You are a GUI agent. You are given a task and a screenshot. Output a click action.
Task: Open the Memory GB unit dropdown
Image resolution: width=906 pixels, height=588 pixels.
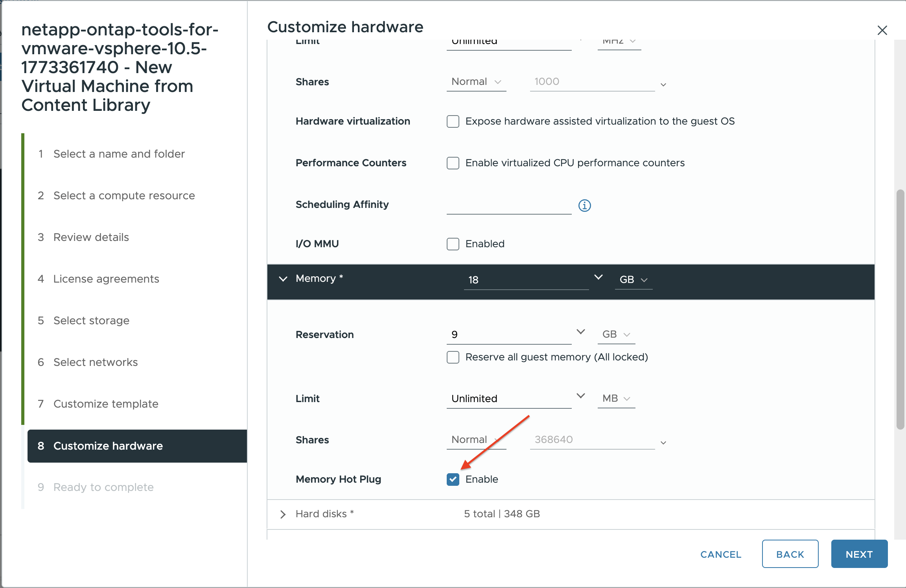(x=633, y=280)
